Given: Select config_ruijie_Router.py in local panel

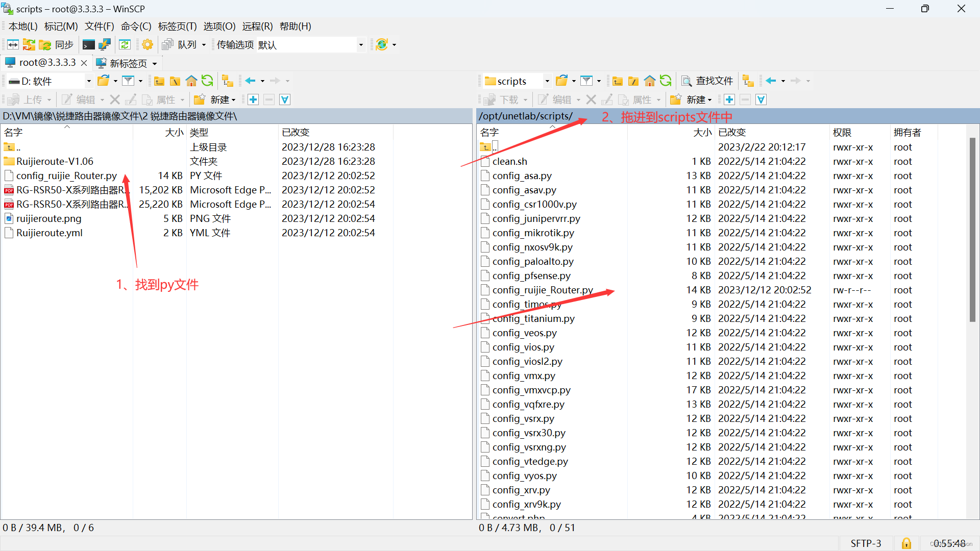Looking at the screenshot, I should point(67,176).
